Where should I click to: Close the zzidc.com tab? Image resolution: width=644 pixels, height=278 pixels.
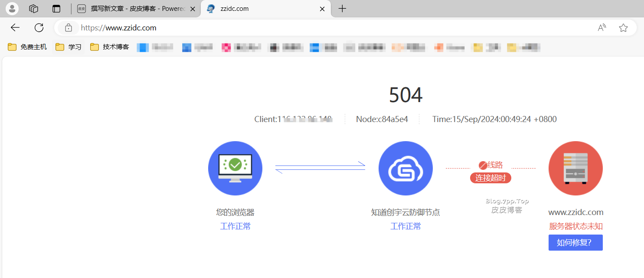(322, 9)
